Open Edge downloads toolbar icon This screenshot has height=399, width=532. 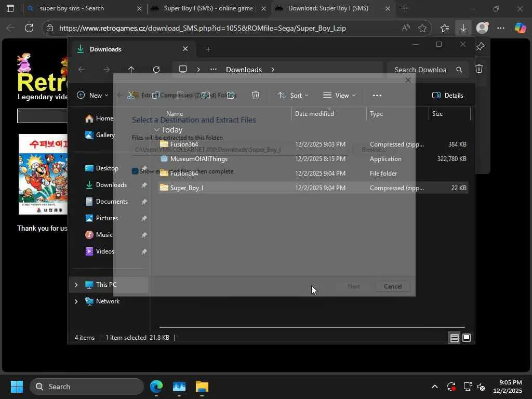[x=463, y=28]
